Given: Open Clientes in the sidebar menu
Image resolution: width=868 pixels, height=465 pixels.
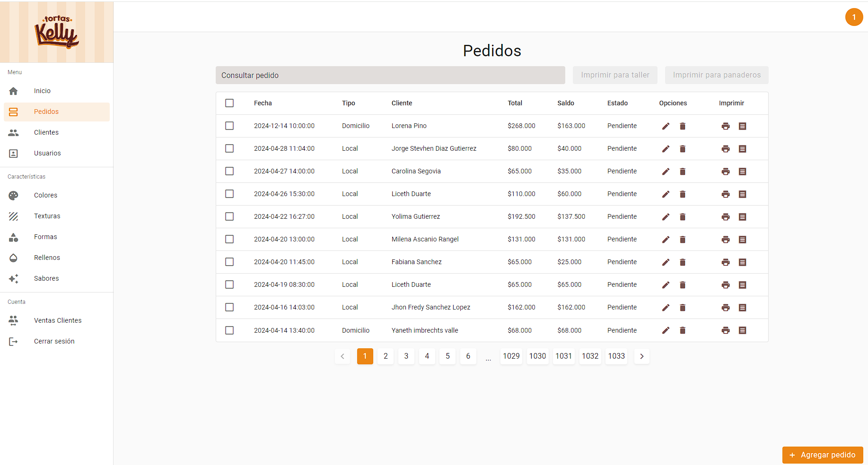Looking at the screenshot, I should [46, 132].
